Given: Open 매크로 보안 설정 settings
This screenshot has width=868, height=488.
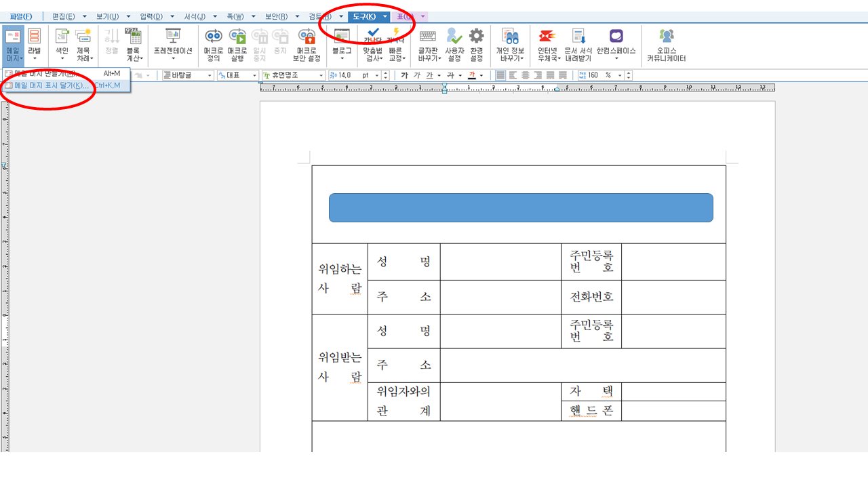Looking at the screenshot, I should pos(307,45).
